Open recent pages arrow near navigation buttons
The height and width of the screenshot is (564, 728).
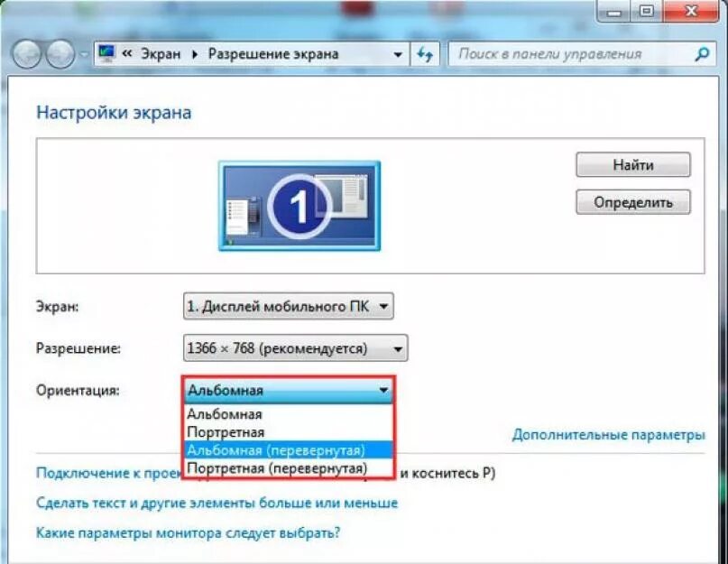(x=84, y=54)
